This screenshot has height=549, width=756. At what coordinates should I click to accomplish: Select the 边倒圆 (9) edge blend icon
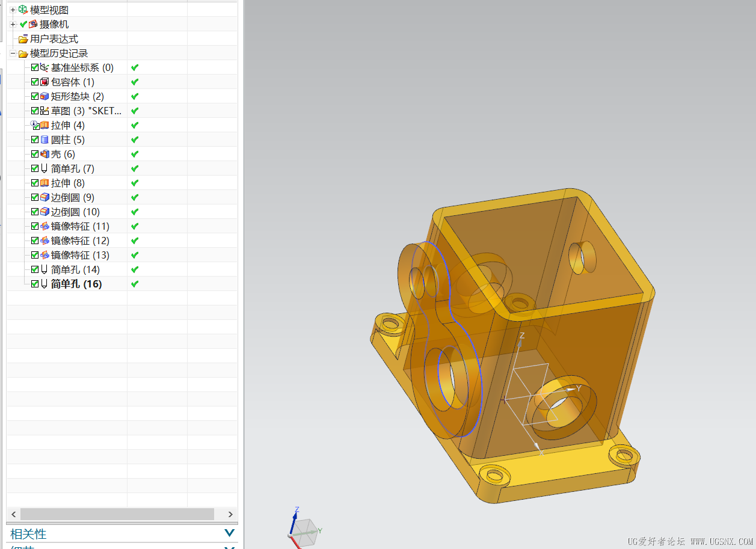(x=45, y=197)
